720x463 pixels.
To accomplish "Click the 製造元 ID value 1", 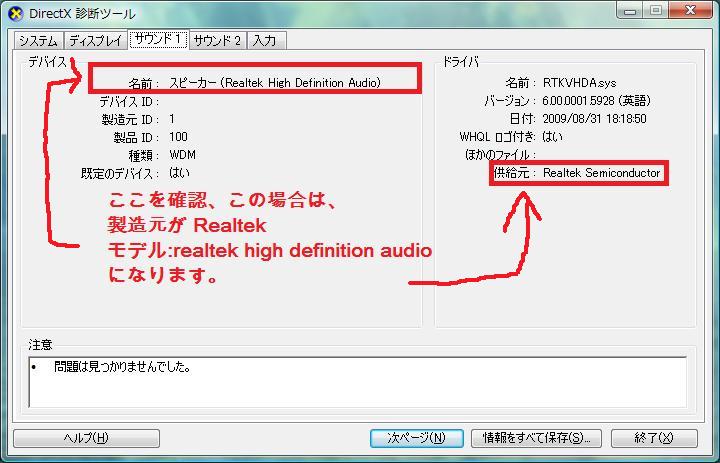I will pyautogui.click(x=172, y=119).
